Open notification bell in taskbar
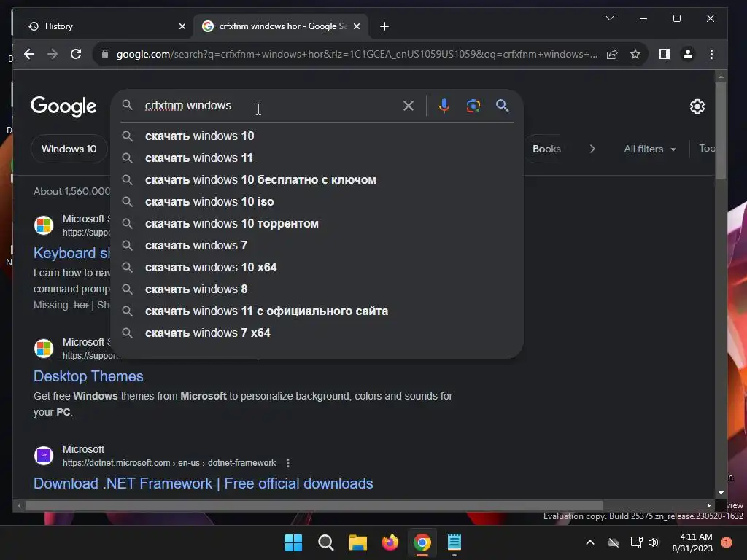This screenshot has width=747, height=560. coord(727,542)
